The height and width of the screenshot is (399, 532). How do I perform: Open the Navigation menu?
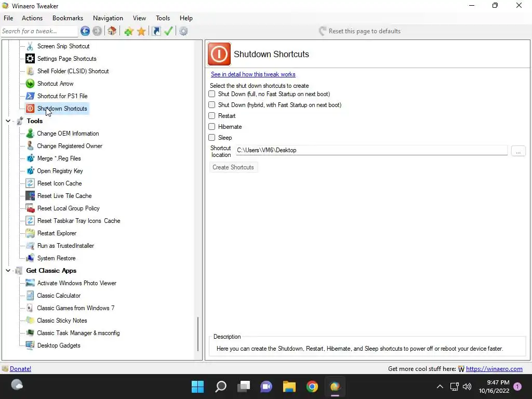pyautogui.click(x=108, y=18)
